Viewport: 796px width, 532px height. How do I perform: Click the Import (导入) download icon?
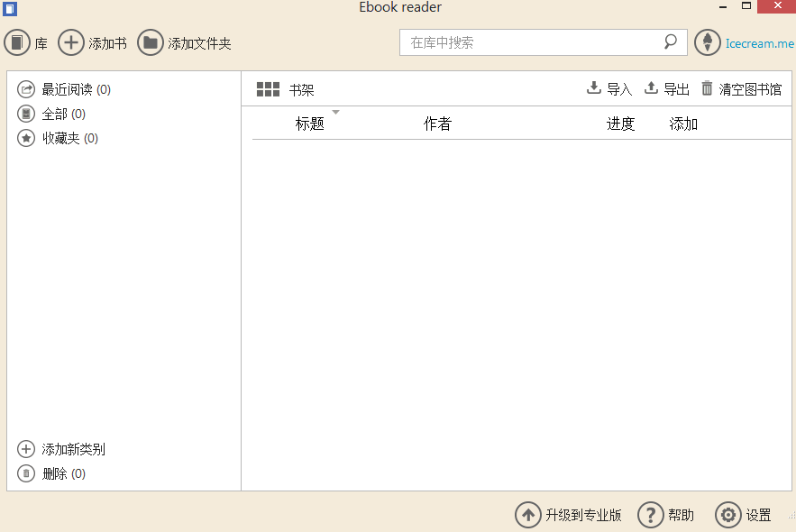[x=594, y=87]
